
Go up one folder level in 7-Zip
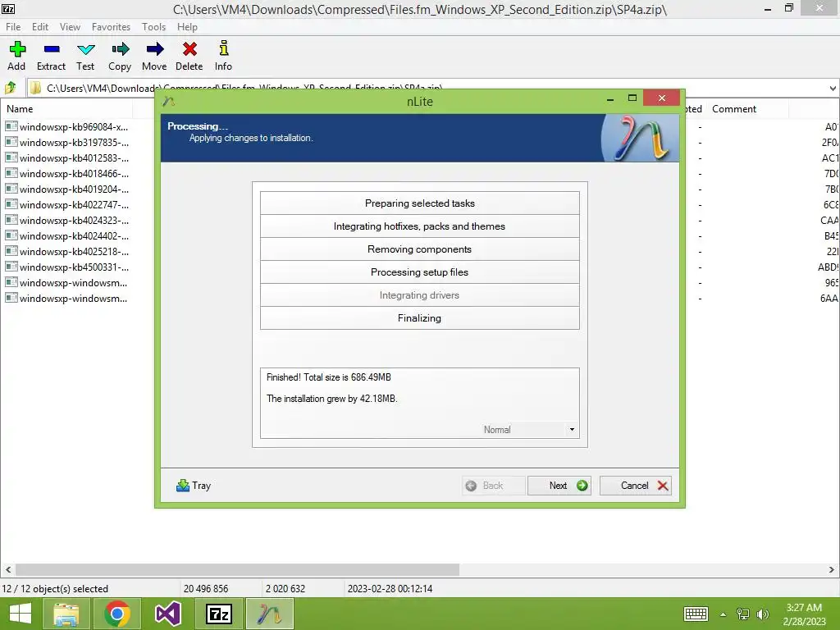tap(10, 88)
